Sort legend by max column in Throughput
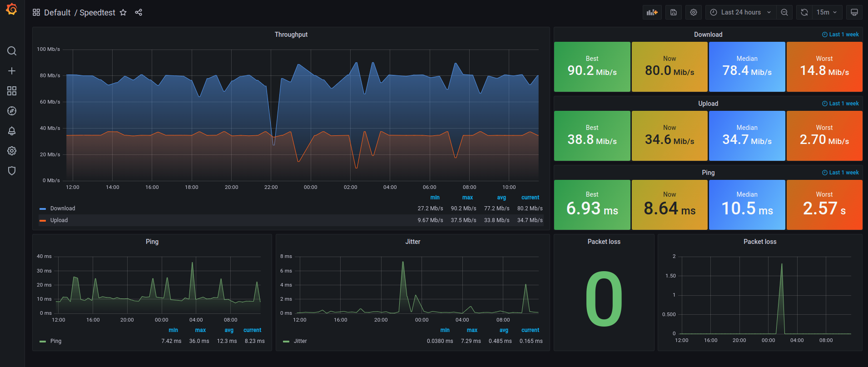Viewport: 868px width, 367px height. [x=467, y=198]
